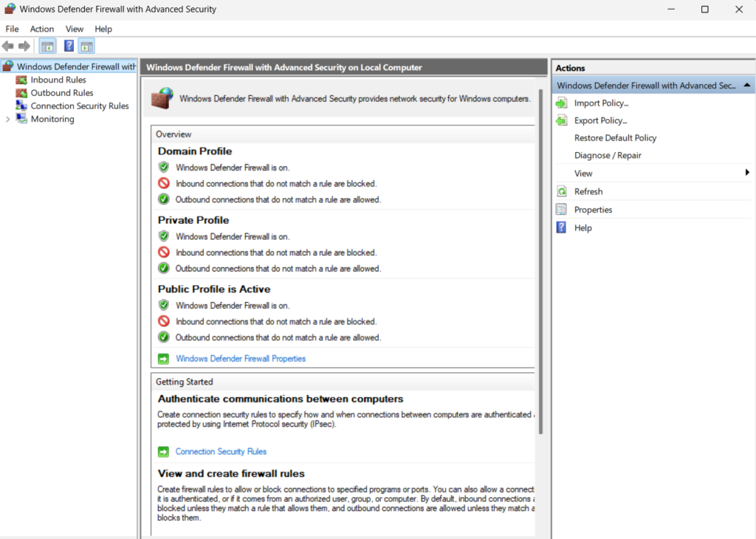
Task: Click the Private Profile inbound blocked red icon
Action: (x=164, y=252)
